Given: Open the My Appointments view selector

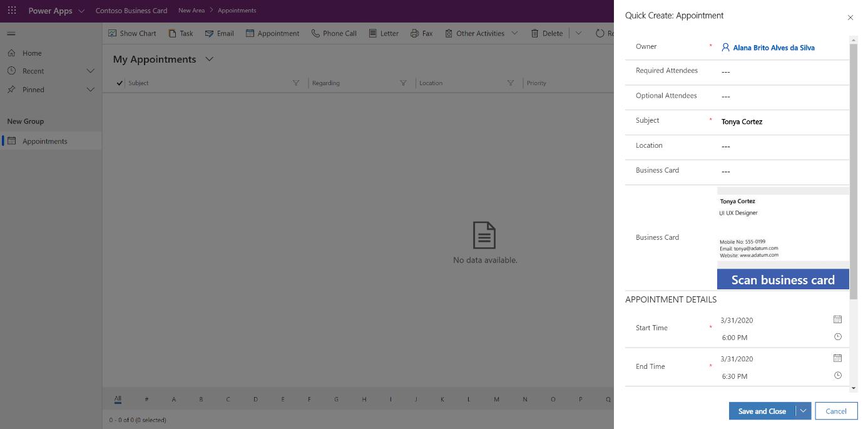Looking at the screenshot, I should click(x=209, y=59).
